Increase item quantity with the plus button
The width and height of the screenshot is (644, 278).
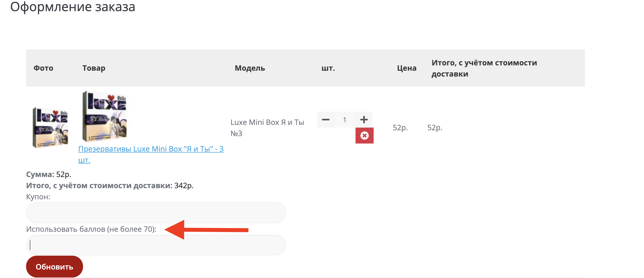(x=364, y=120)
